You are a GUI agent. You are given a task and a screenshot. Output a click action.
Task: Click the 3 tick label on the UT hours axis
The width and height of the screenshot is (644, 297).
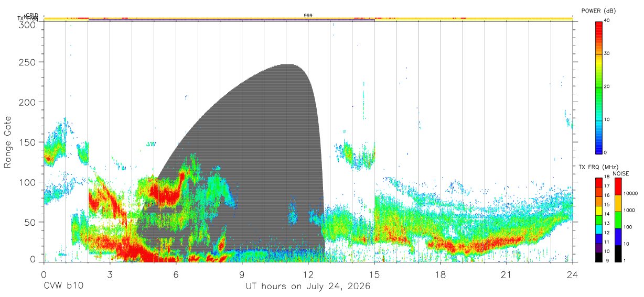tap(110, 274)
